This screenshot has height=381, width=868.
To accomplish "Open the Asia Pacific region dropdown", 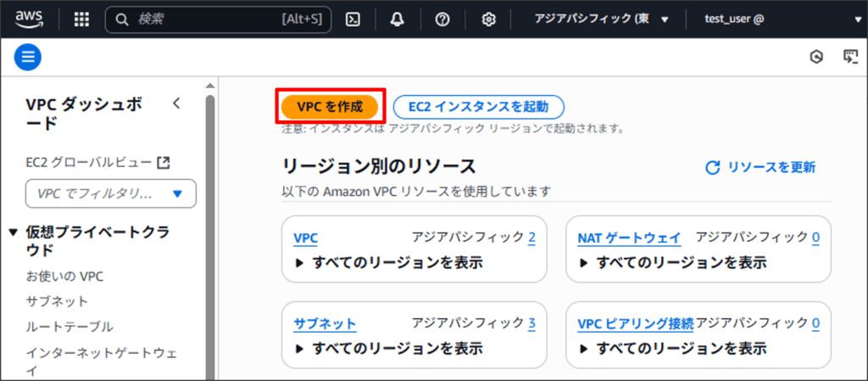I will click(602, 20).
